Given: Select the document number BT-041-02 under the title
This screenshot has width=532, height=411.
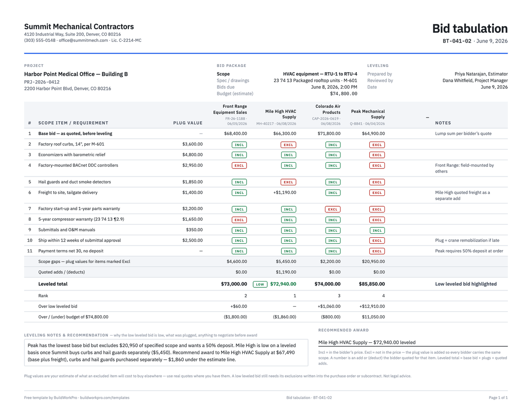Looking at the screenshot, I should click(457, 41).
